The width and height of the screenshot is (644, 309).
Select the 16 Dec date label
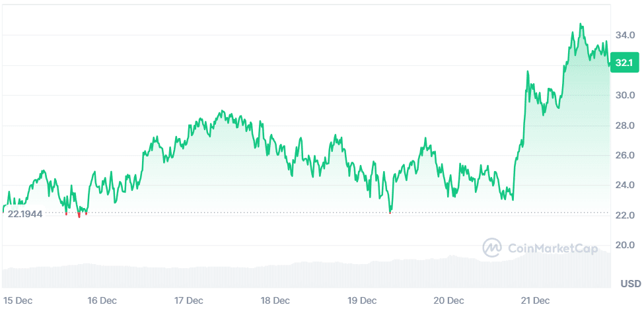tap(102, 300)
